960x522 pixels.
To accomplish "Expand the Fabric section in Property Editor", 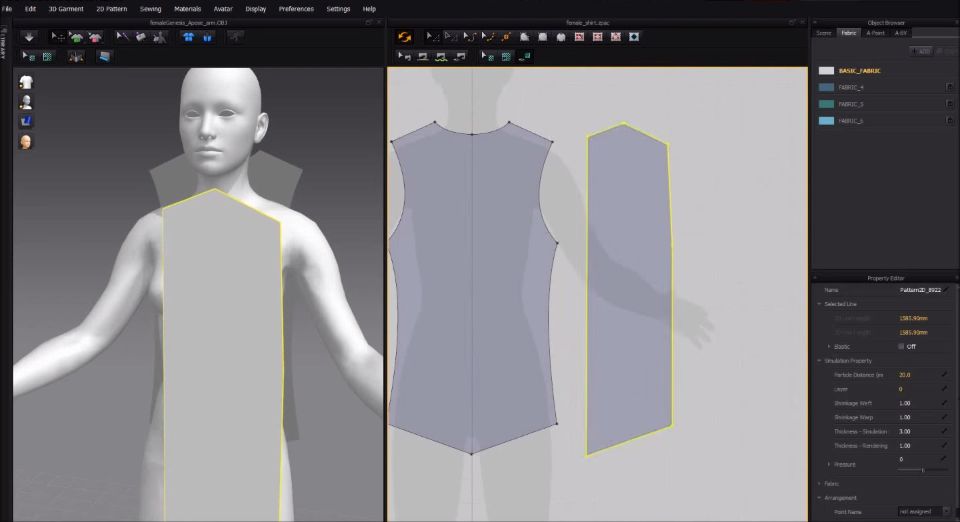I will [820, 483].
